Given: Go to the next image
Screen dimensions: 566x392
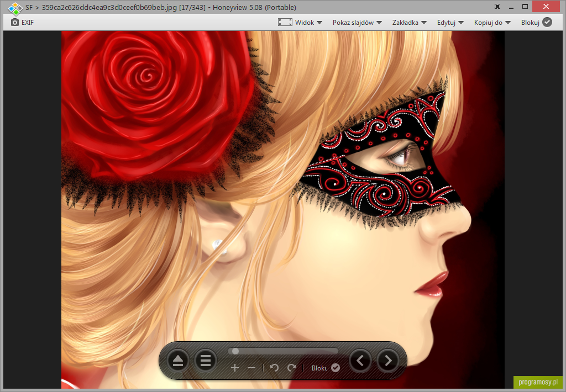Looking at the screenshot, I should [387, 361].
